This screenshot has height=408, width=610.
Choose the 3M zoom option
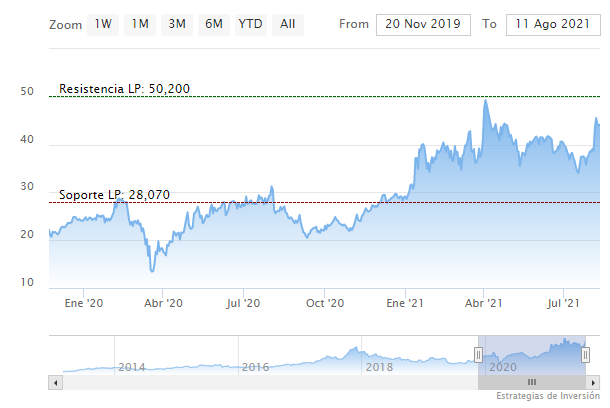pyautogui.click(x=177, y=23)
